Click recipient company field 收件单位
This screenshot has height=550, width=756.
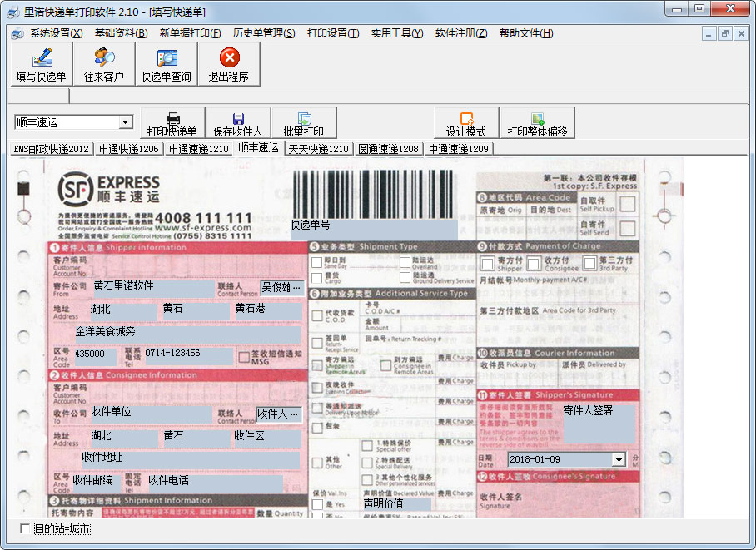[x=151, y=414]
